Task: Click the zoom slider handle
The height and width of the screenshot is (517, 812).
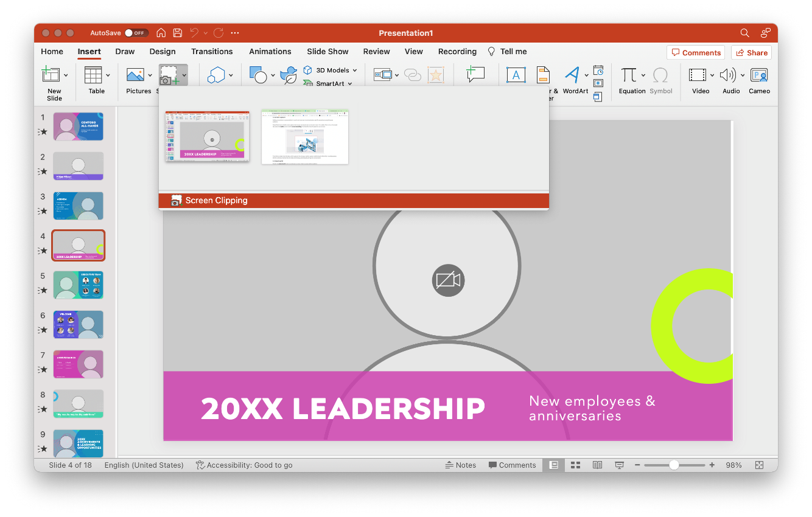Action: tap(674, 465)
